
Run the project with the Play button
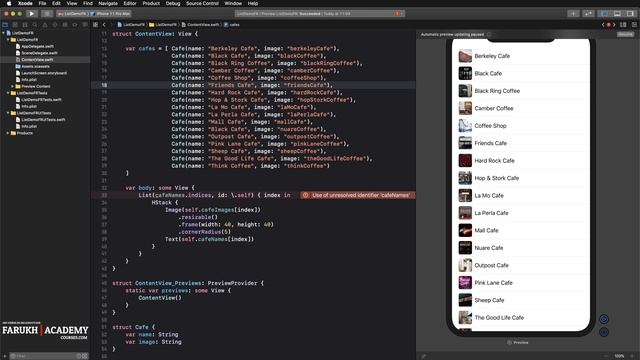click(x=31, y=13)
